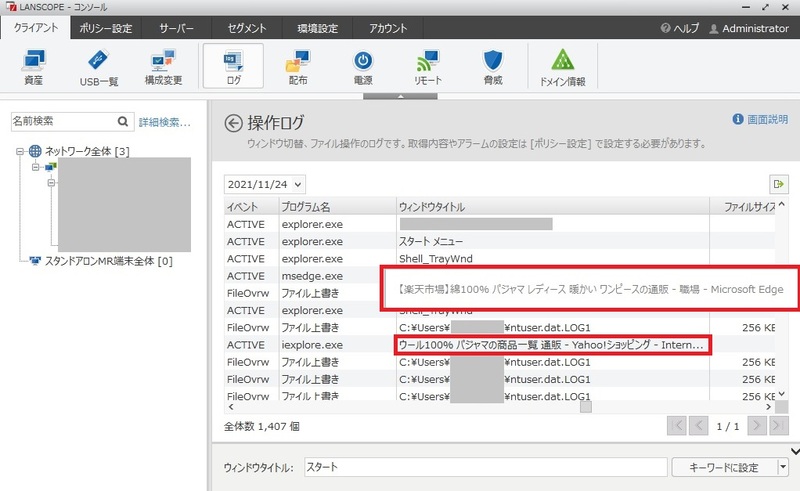Click the green export icon above the log table

click(778, 184)
